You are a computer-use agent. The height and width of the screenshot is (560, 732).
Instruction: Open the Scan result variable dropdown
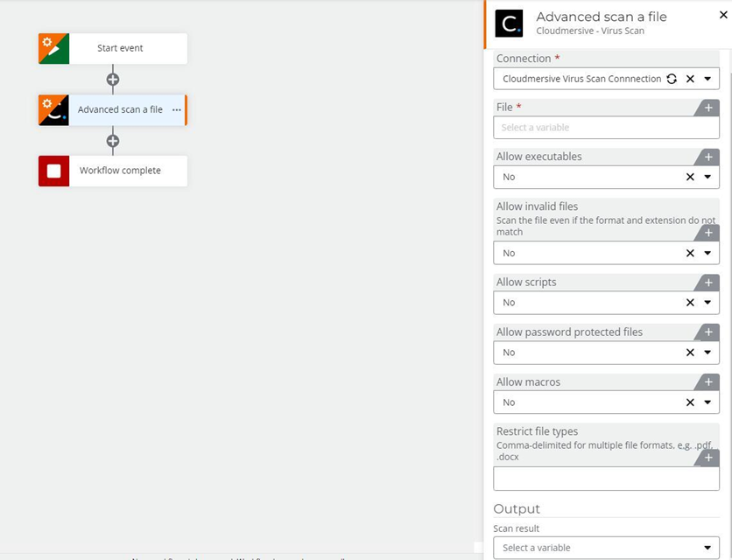(606, 548)
